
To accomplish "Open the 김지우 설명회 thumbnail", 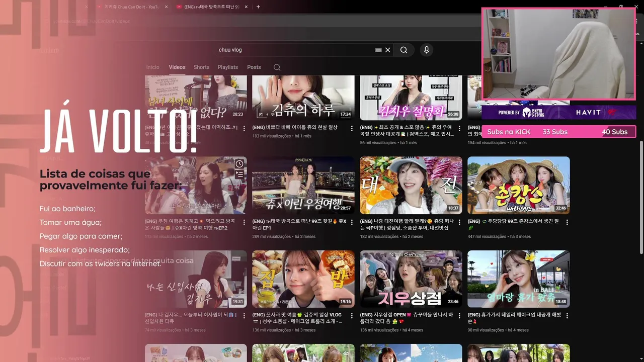I will tap(411, 98).
